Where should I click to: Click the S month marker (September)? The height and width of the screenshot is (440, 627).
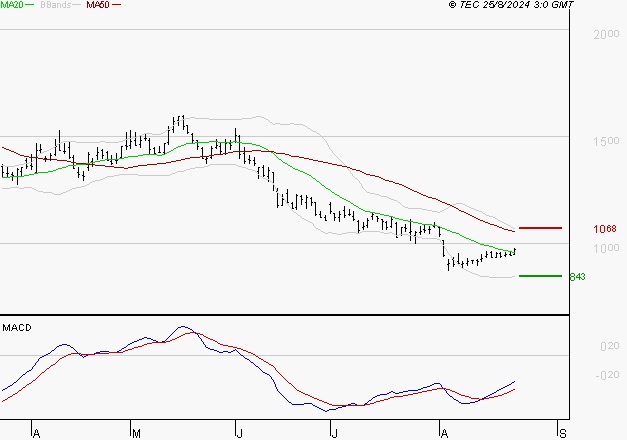coord(563,434)
